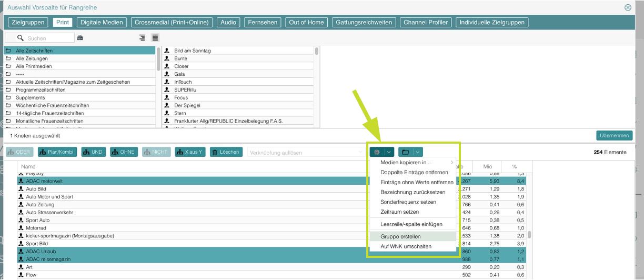Click the binoculars icon beside the search field
Viewport: 644px width, 280px height.
click(80, 38)
